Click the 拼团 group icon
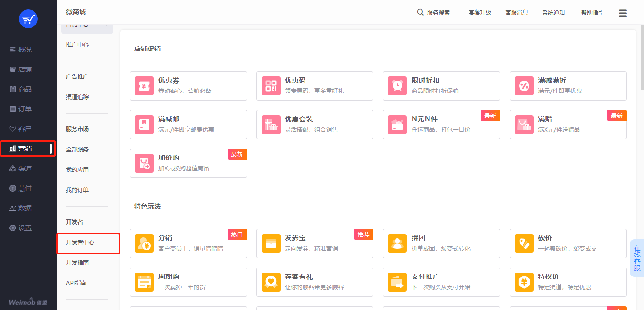The height and width of the screenshot is (310, 644). coord(397,243)
